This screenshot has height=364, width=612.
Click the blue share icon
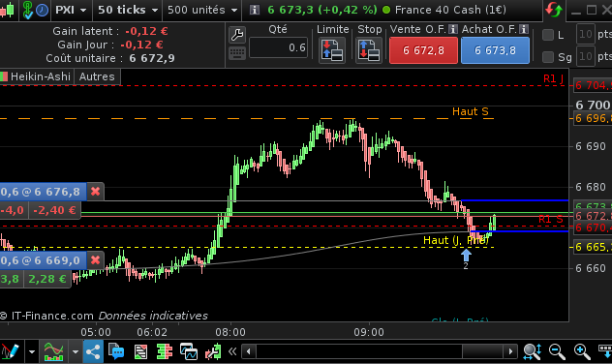(x=93, y=352)
